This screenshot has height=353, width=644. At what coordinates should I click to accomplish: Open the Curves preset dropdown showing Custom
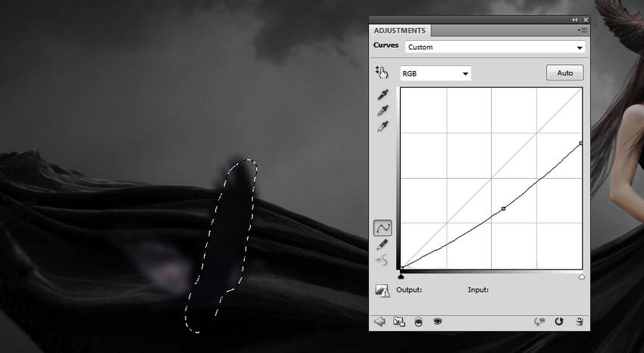tap(495, 47)
